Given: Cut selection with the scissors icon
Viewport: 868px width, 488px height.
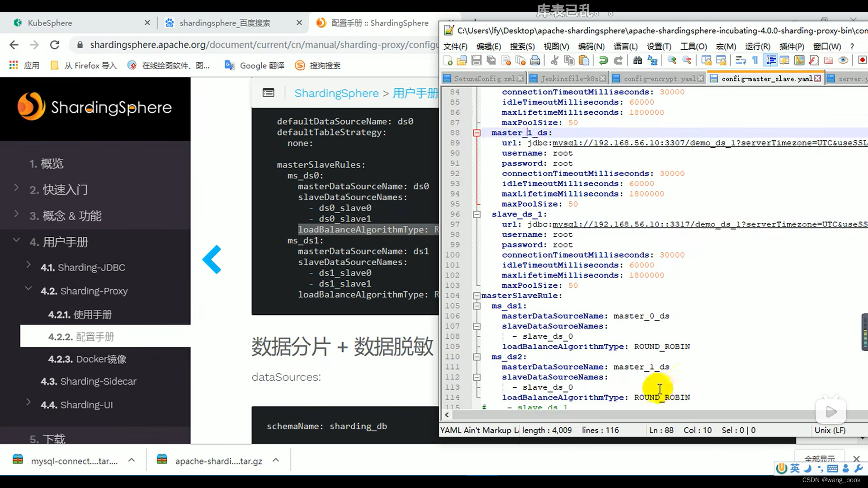Looking at the screenshot, I should [555, 60].
